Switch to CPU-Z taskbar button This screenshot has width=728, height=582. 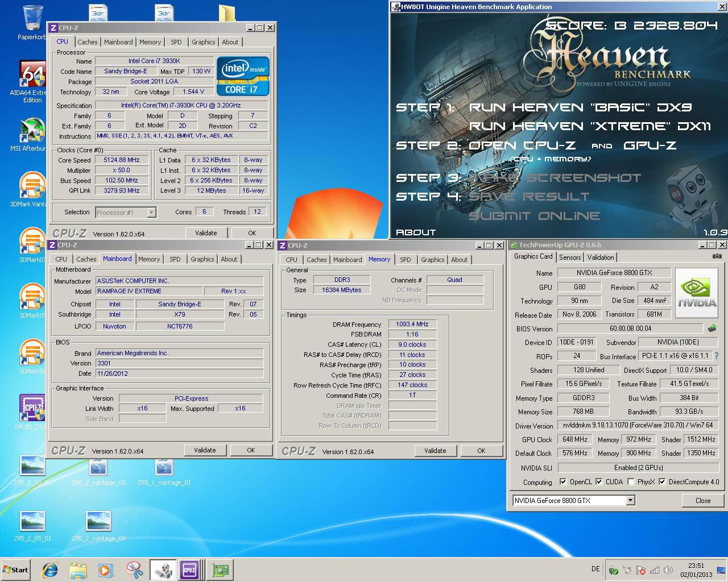click(x=189, y=570)
